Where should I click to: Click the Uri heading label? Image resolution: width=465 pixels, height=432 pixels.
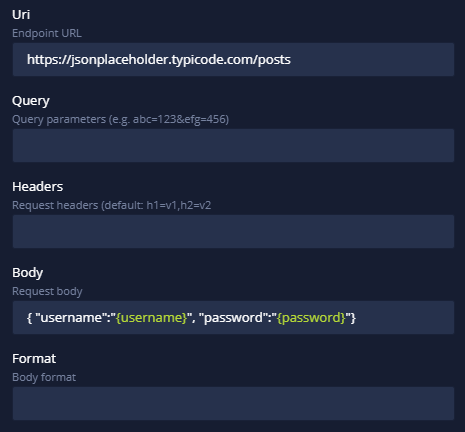21,15
